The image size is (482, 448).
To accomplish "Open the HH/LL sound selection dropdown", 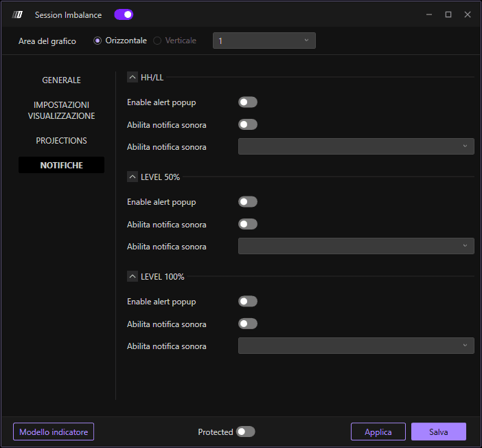I will pyautogui.click(x=356, y=146).
